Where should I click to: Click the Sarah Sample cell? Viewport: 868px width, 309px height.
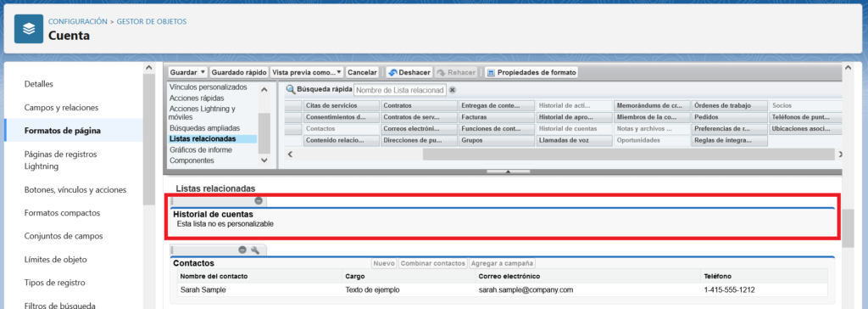(203, 289)
